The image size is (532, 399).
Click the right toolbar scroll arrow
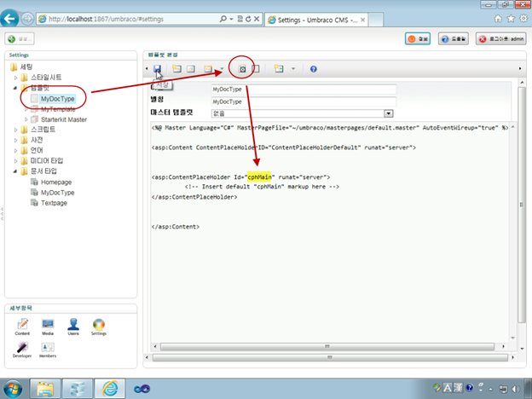[520, 68]
